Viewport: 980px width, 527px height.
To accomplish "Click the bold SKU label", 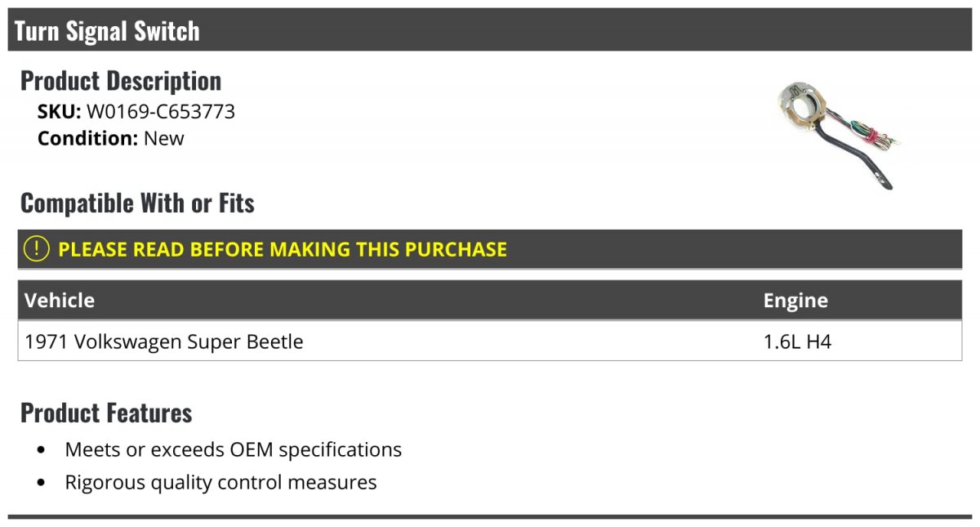I will click(x=59, y=112).
